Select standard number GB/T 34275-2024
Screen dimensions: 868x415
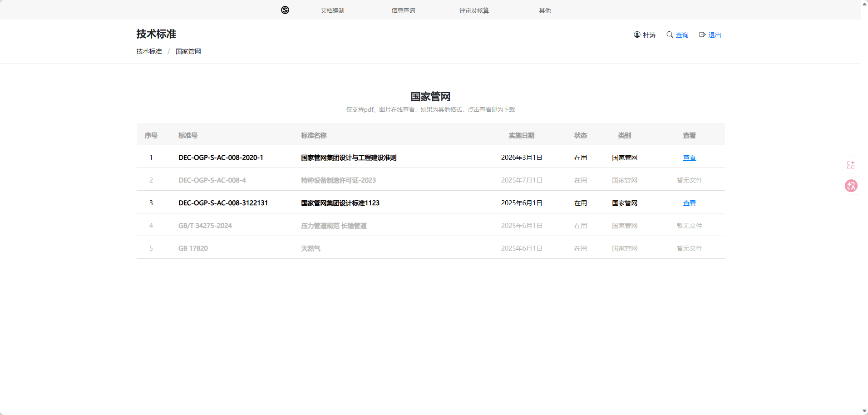coord(205,226)
